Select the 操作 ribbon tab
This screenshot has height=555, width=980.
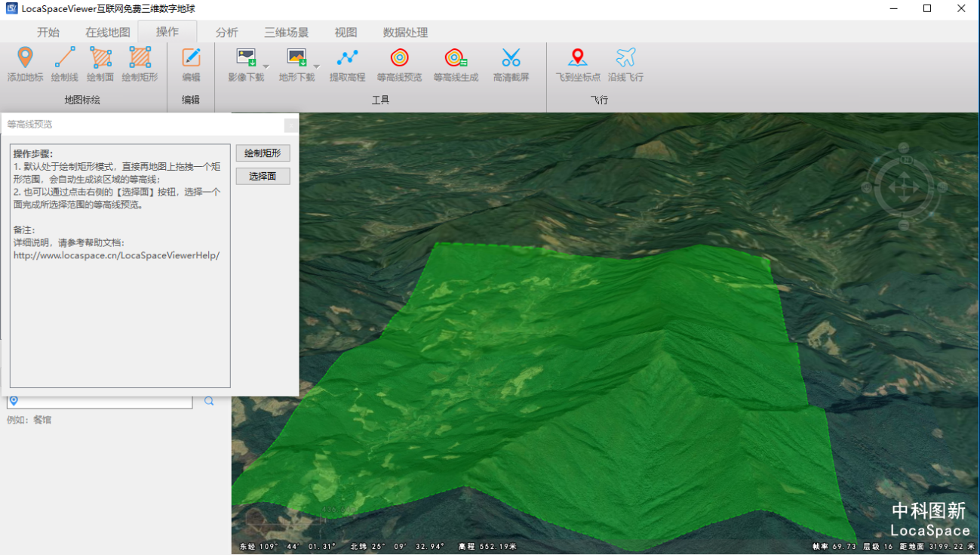pos(167,32)
